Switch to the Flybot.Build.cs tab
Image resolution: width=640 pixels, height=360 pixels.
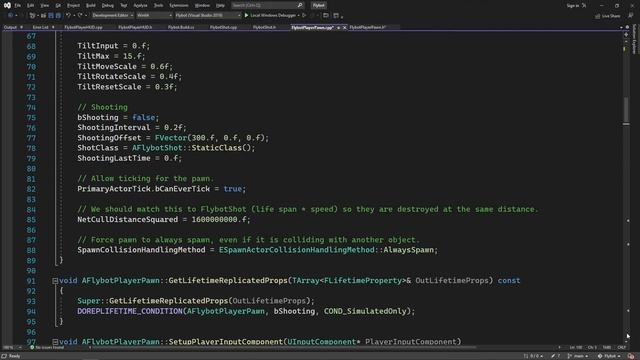tap(181, 27)
